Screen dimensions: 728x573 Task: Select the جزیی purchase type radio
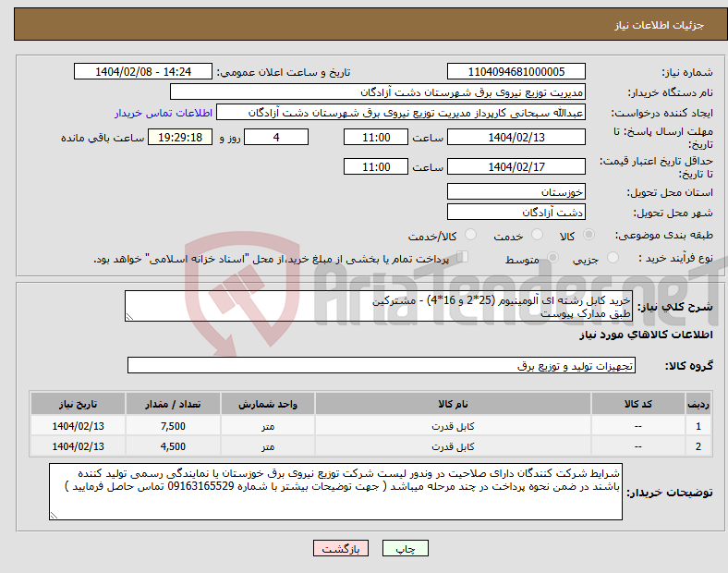[613, 257]
